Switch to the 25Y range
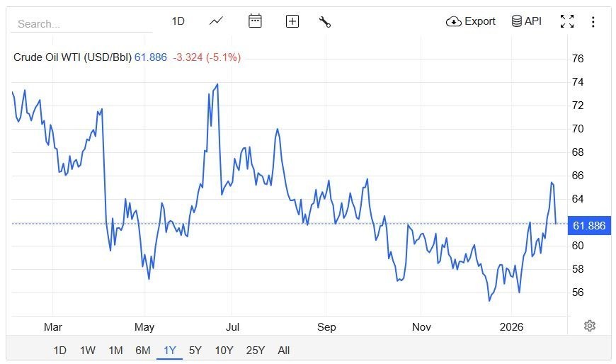This screenshot has height=364, width=616. pos(256,350)
